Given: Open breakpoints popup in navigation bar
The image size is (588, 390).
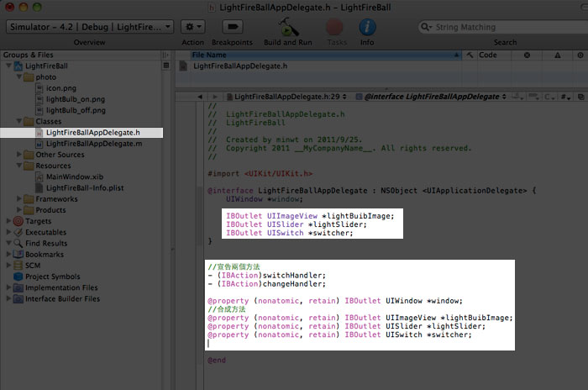Looking at the screenshot, I should pyautogui.click(x=533, y=97).
